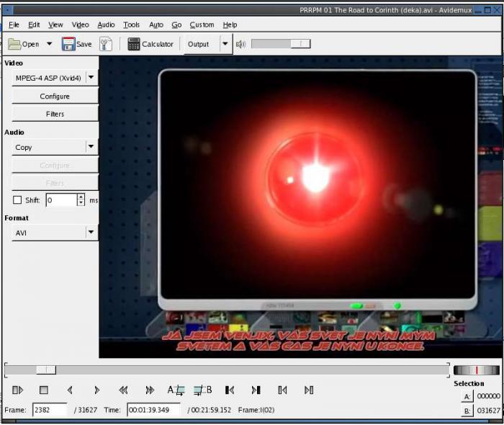Jump to previous keyframe

coord(123,390)
